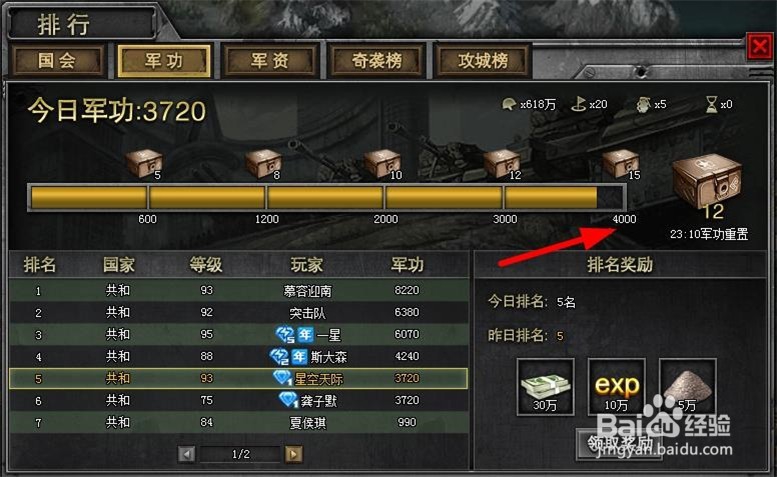Viewport: 777px width, 477px height.
Task: Open the 2000 merit reward crate
Action: click(382, 164)
